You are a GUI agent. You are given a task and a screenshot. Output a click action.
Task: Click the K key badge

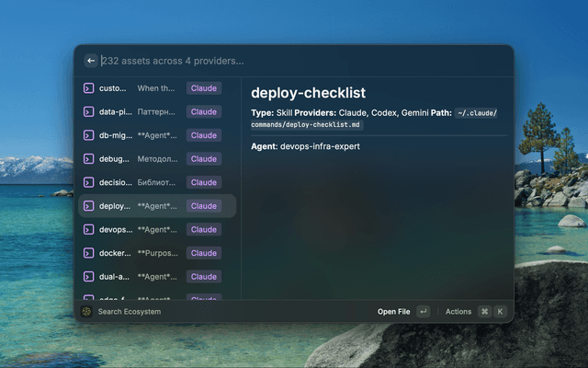(500, 311)
